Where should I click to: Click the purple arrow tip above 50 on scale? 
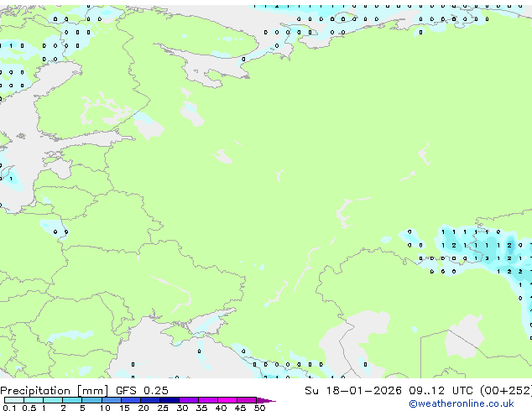(x=266, y=400)
